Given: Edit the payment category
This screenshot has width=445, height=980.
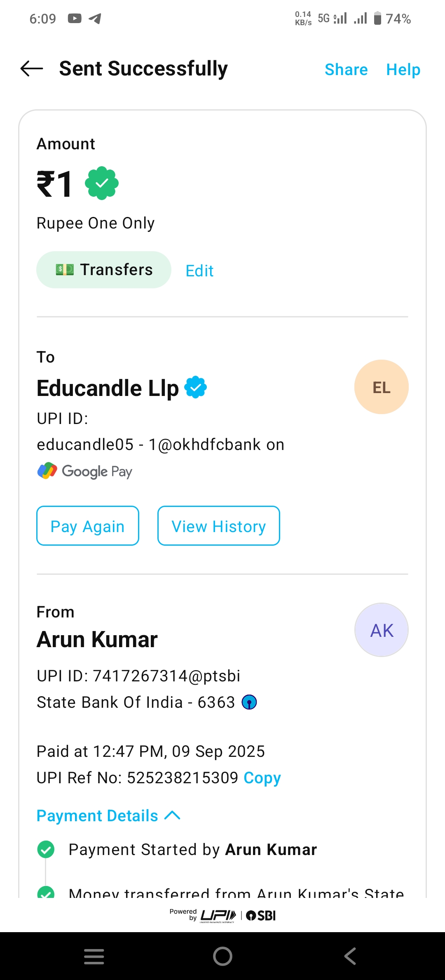Looking at the screenshot, I should click(x=199, y=271).
